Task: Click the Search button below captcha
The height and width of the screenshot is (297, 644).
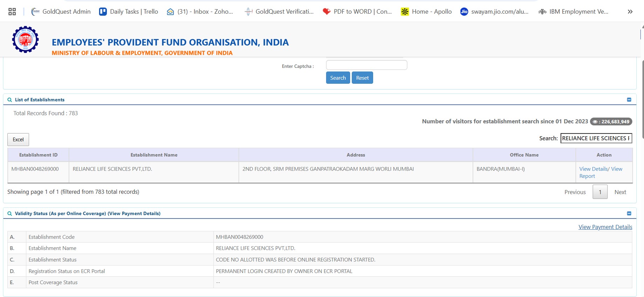Action: [338, 78]
